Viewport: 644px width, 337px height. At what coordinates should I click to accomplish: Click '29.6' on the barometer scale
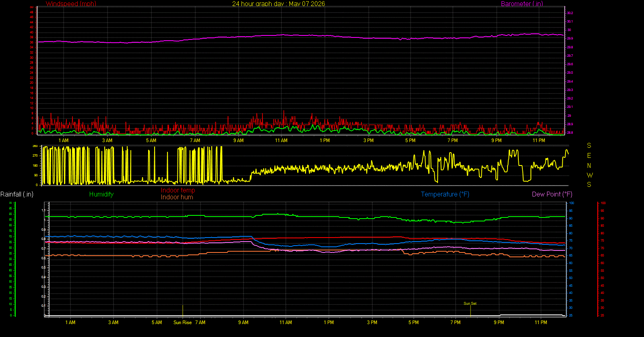[x=570, y=64]
